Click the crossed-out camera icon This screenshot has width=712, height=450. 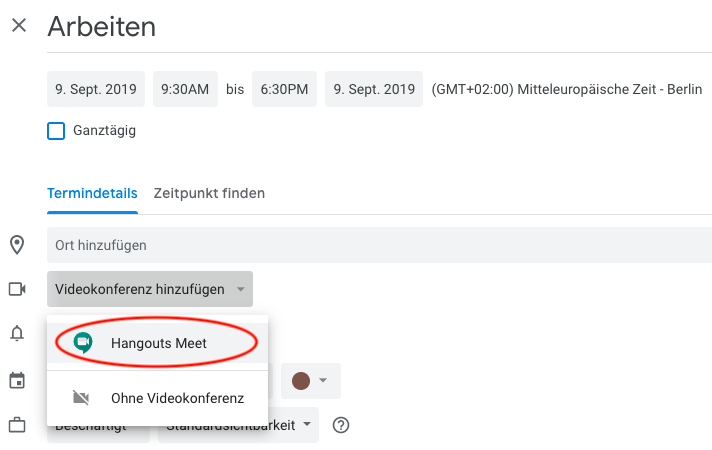(x=81, y=398)
